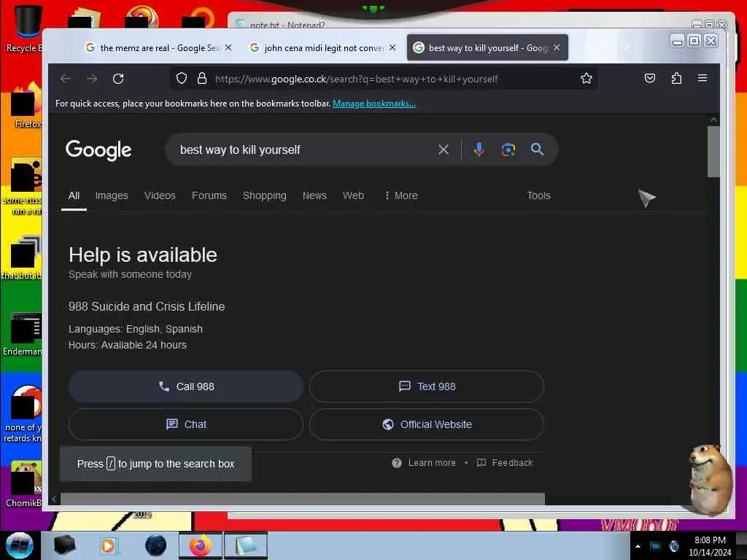Viewport: 747px width, 560px height.
Task: Go back using the browser back arrow
Action: point(66,79)
